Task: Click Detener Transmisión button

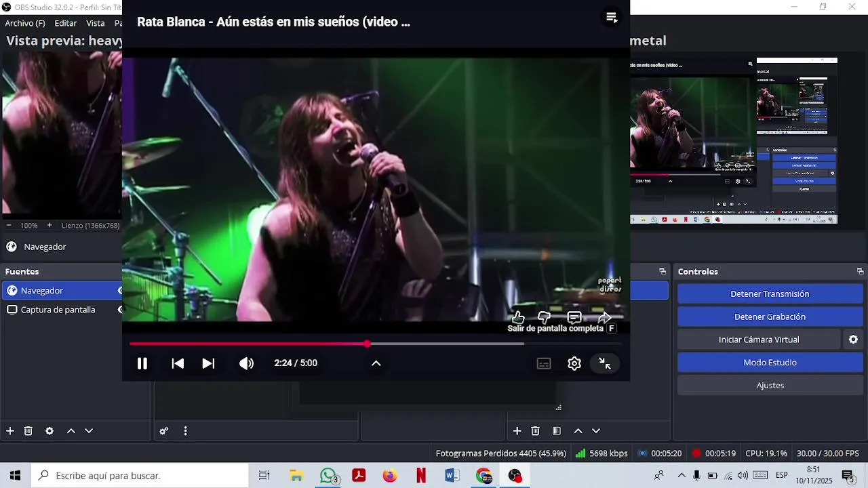Action: (x=770, y=294)
